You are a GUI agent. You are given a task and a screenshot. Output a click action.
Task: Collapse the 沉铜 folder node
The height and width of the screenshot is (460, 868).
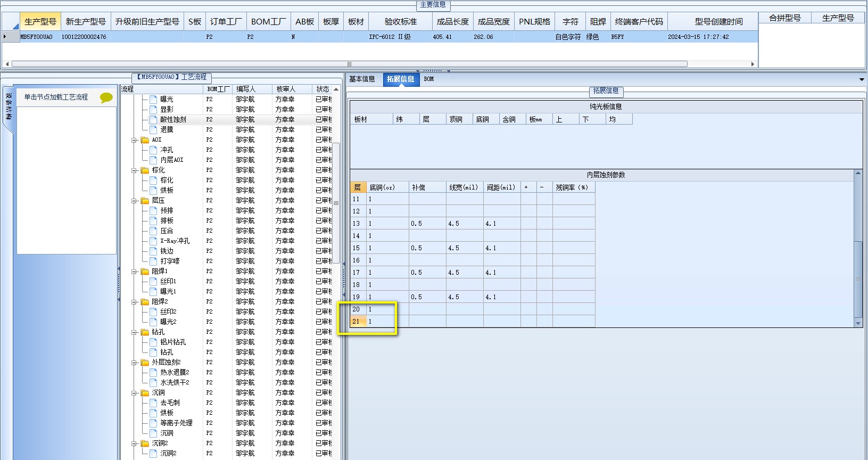pyautogui.click(x=134, y=393)
